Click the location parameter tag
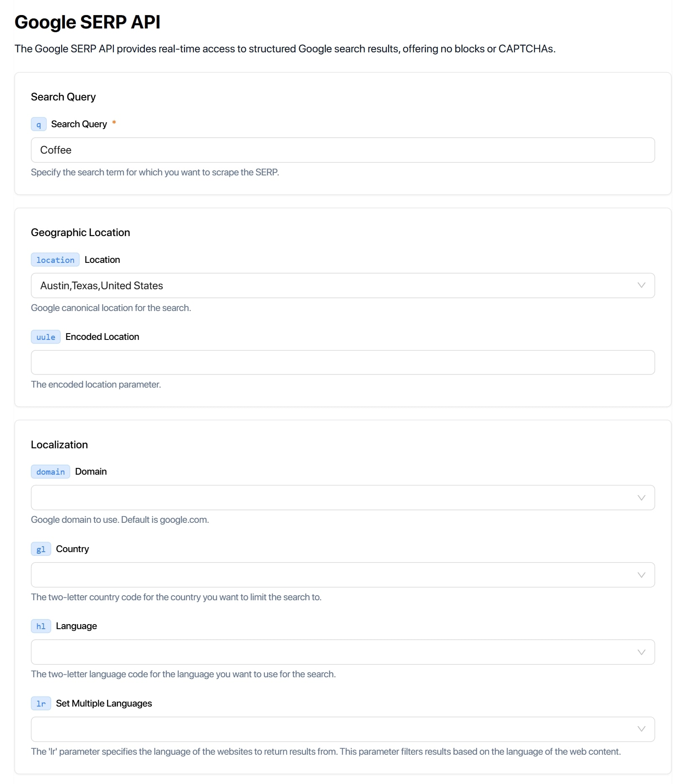Image resolution: width=684 pixels, height=784 pixels. coord(55,260)
